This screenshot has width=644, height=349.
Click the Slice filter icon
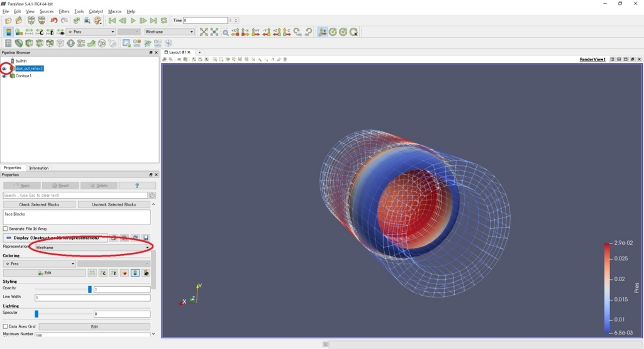point(40,43)
